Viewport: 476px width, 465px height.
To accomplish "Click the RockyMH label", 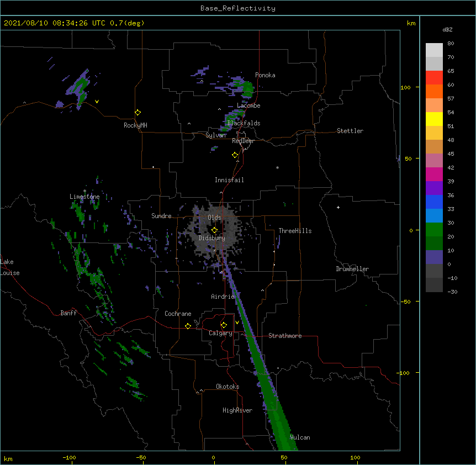I will coord(135,125).
